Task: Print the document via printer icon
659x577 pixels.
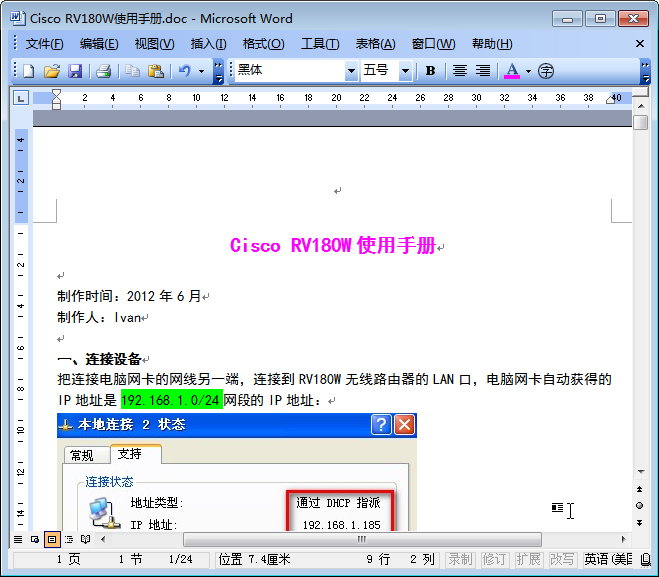Action: point(103,71)
